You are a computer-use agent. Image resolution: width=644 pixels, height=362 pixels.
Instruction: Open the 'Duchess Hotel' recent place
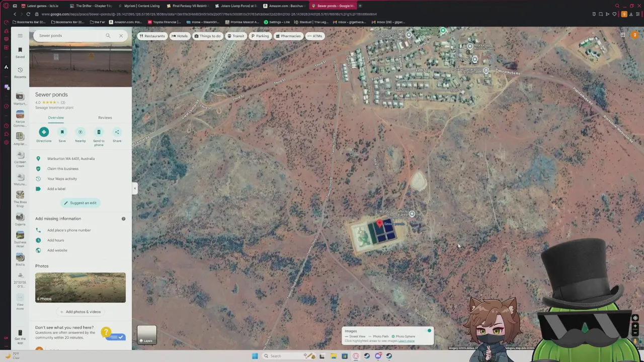[x=20, y=240]
